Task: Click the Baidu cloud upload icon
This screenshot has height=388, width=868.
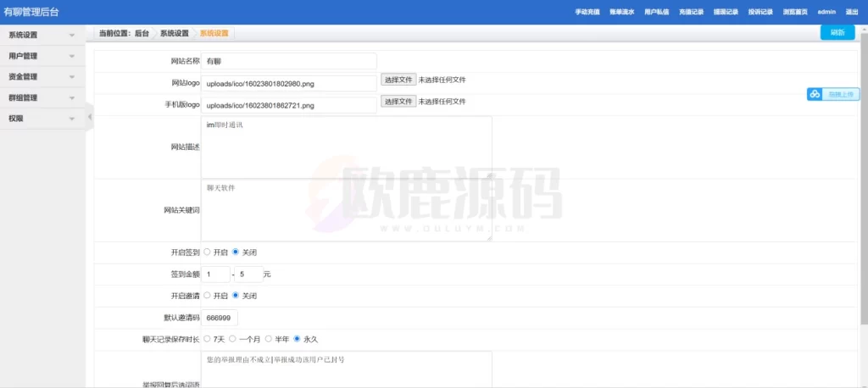Action: coord(815,94)
